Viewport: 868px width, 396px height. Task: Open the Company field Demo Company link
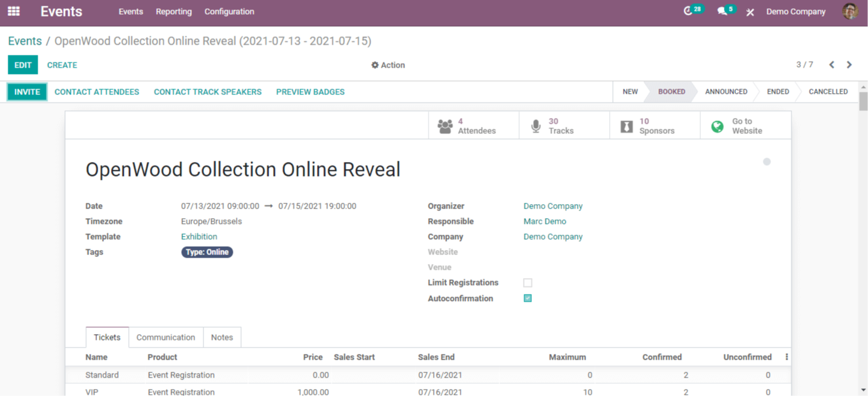click(553, 237)
